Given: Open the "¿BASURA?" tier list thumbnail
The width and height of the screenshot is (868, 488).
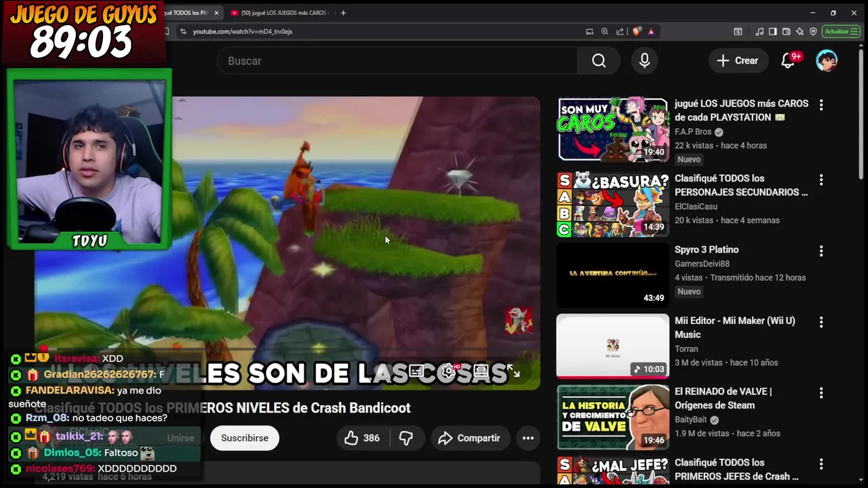Looking at the screenshot, I should [613, 204].
